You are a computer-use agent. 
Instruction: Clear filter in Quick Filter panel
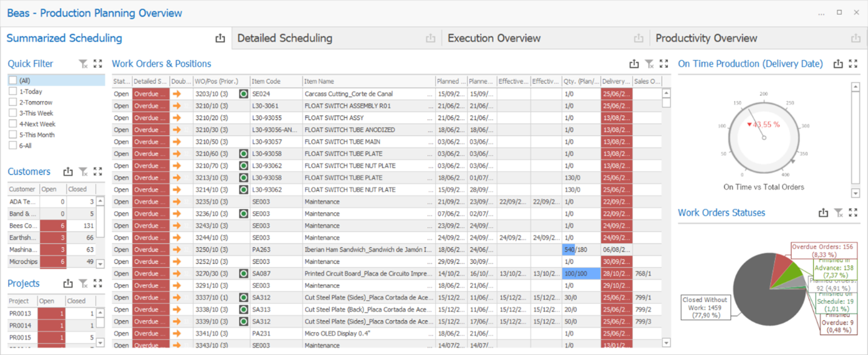tap(83, 64)
